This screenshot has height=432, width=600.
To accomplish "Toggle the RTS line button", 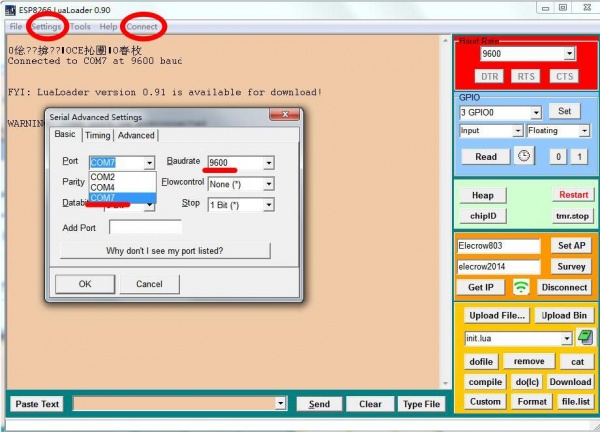I will (526, 77).
